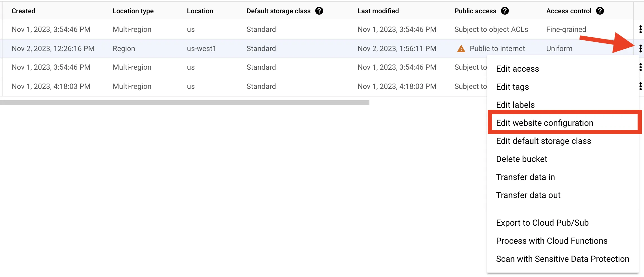Click three-dot menu for the us-west1 bucket

pos(640,49)
